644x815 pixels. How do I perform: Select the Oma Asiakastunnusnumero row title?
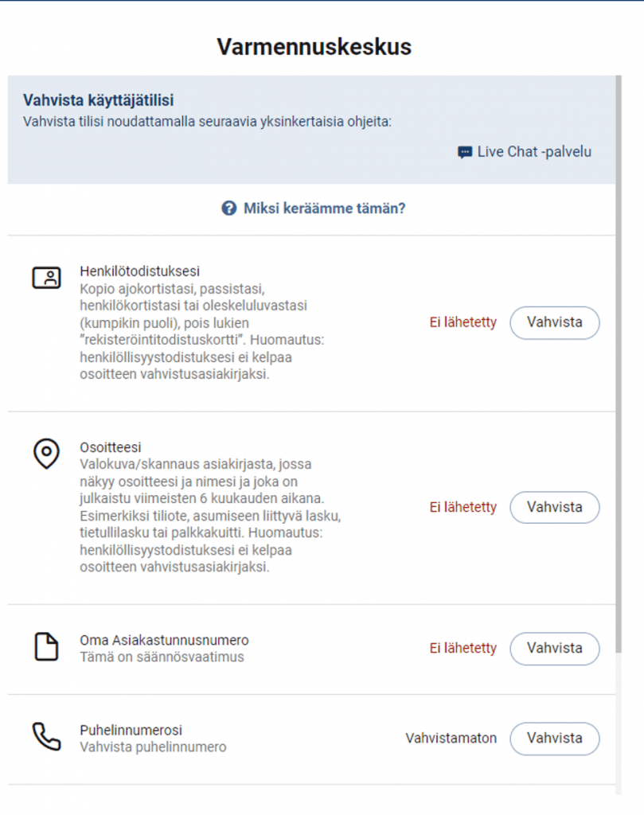click(x=164, y=640)
